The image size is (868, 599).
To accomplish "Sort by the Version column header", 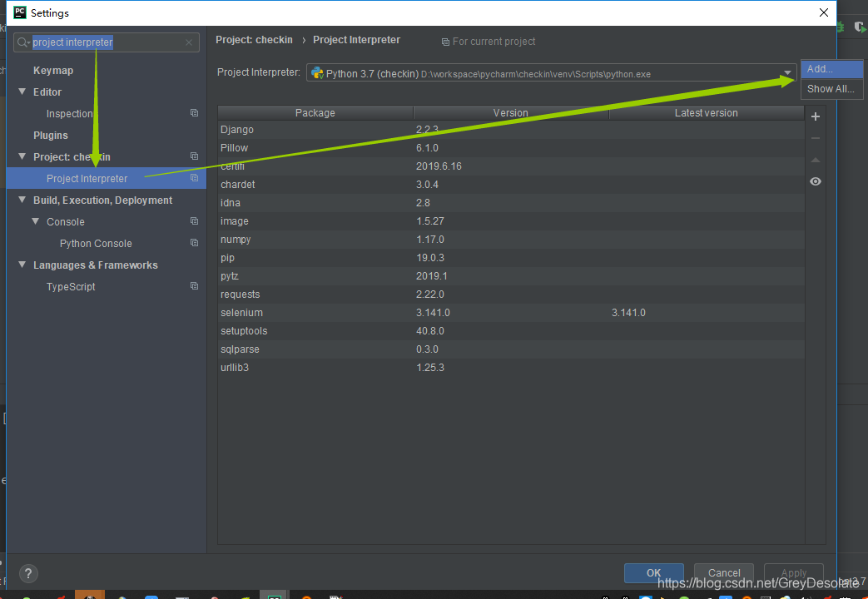I will pyautogui.click(x=511, y=113).
